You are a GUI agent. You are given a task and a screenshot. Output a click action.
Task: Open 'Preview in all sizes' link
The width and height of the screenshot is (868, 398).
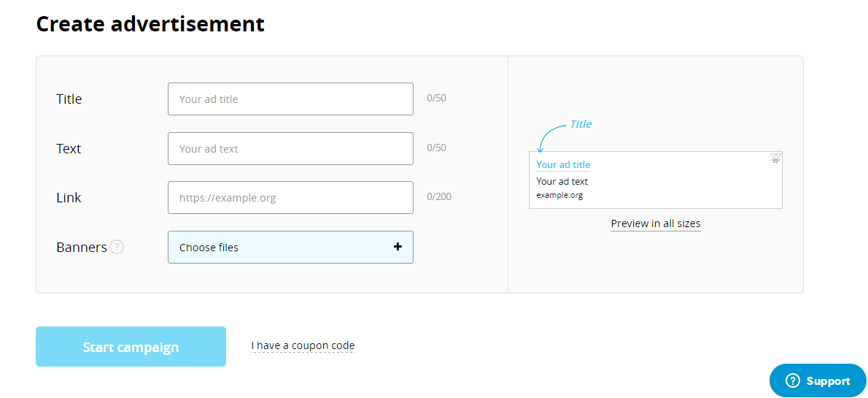[x=655, y=223]
